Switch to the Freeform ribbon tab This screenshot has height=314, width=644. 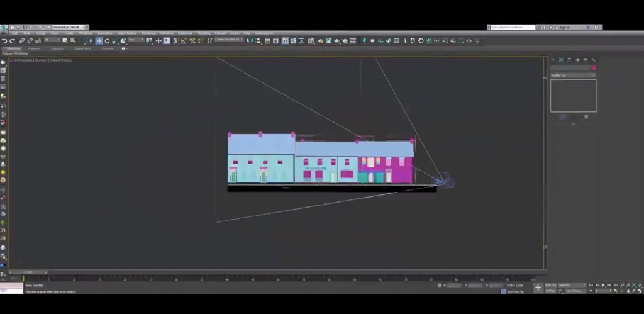pos(34,48)
